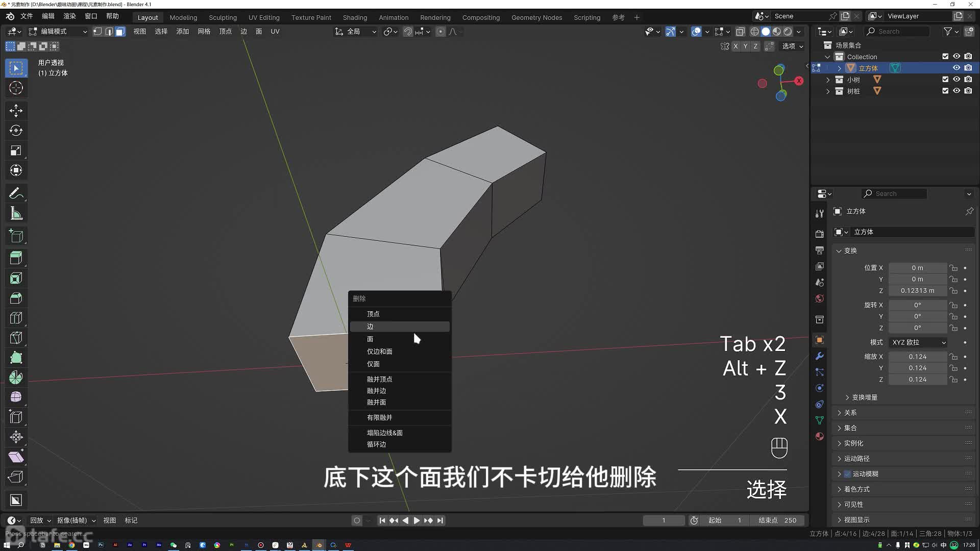Image resolution: width=980 pixels, height=551 pixels.
Task: Hide the 树桩 collection eye icon
Action: [x=957, y=91]
